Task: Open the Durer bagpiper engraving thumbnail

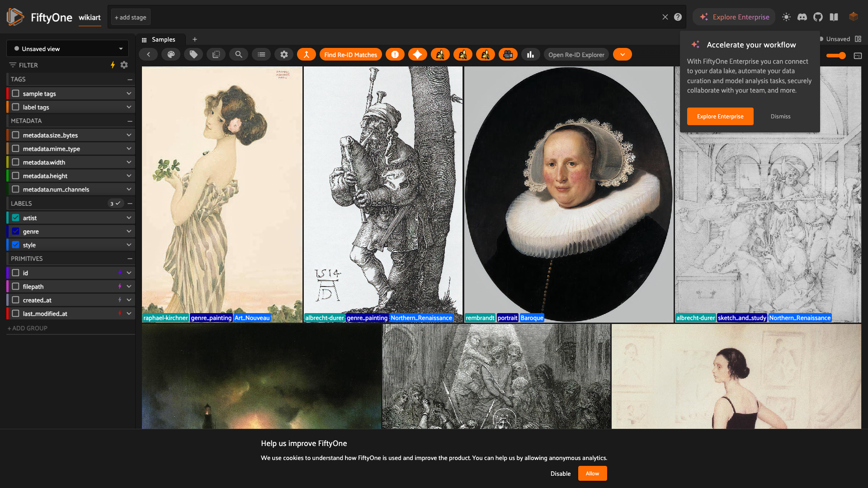Action: [383, 194]
